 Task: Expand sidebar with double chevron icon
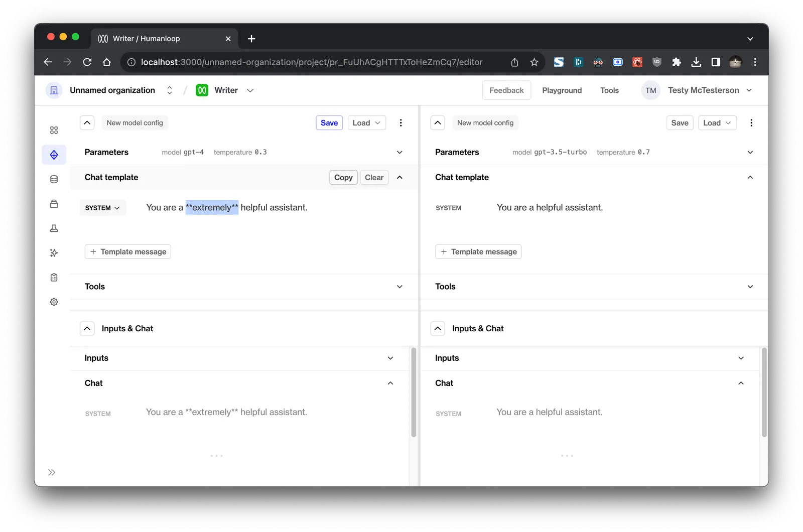[x=52, y=472]
